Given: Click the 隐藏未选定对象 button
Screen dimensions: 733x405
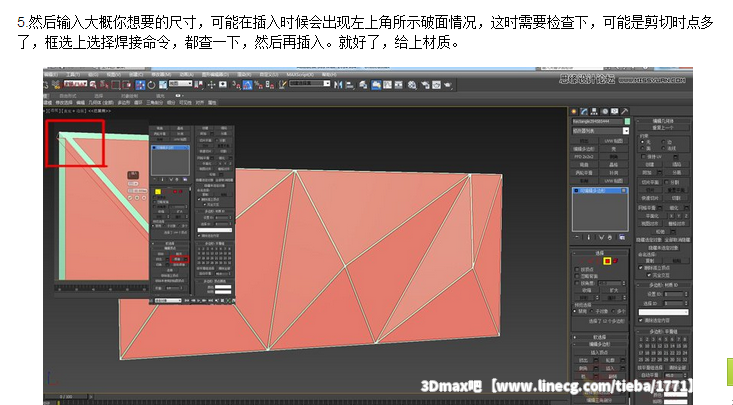Looking at the screenshot, I should (663, 247).
